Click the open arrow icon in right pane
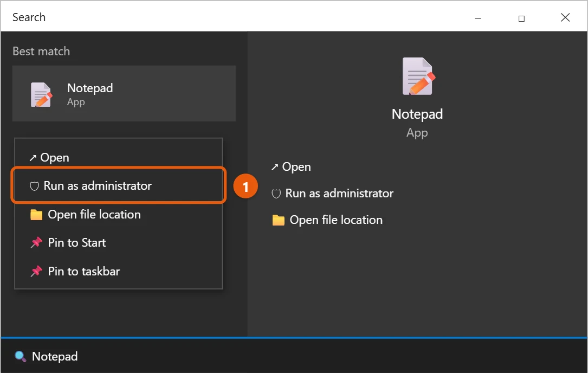The height and width of the screenshot is (373, 588). click(x=275, y=167)
